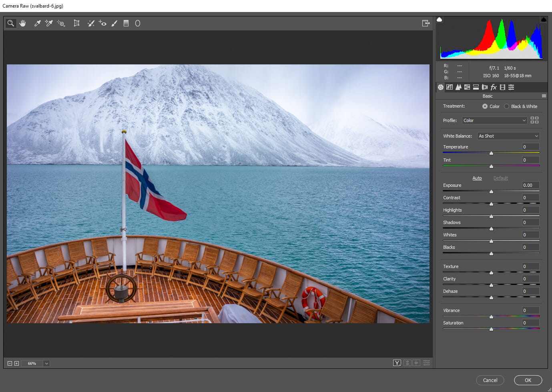Select the Radial Filter tool
Screen dimensions: 552x392
click(138, 23)
